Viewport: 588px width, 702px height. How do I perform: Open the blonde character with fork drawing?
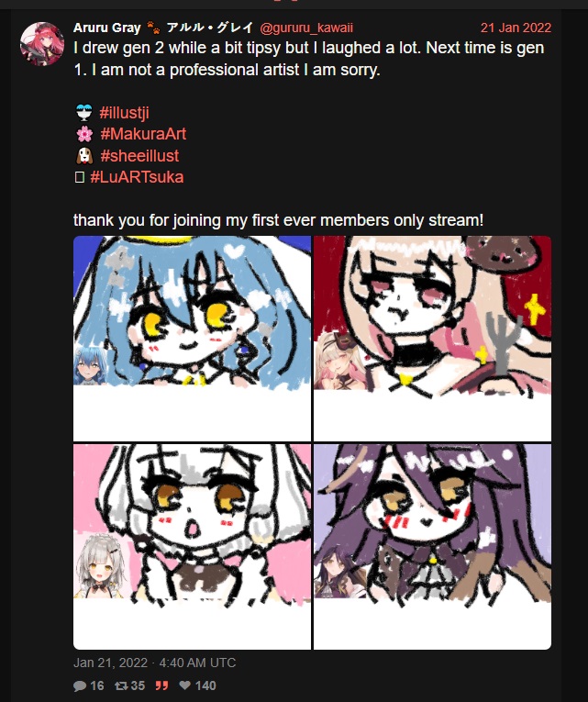click(432, 339)
